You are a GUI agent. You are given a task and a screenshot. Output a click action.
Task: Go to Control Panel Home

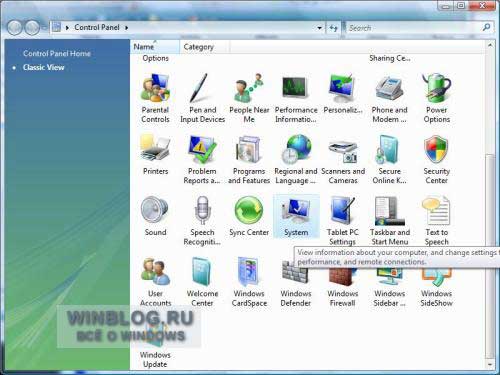(x=57, y=53)
